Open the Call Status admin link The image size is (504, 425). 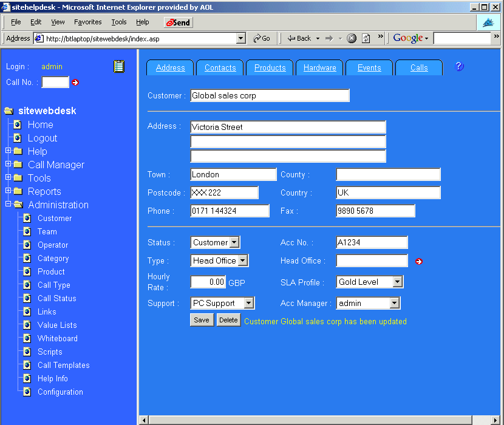[x=57, y=298]
